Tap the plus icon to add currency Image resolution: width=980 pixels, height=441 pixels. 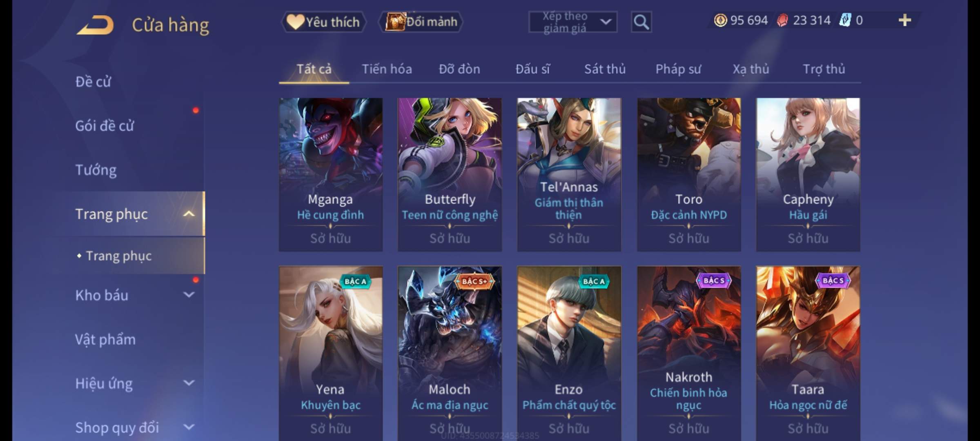[x=904, y=20]
